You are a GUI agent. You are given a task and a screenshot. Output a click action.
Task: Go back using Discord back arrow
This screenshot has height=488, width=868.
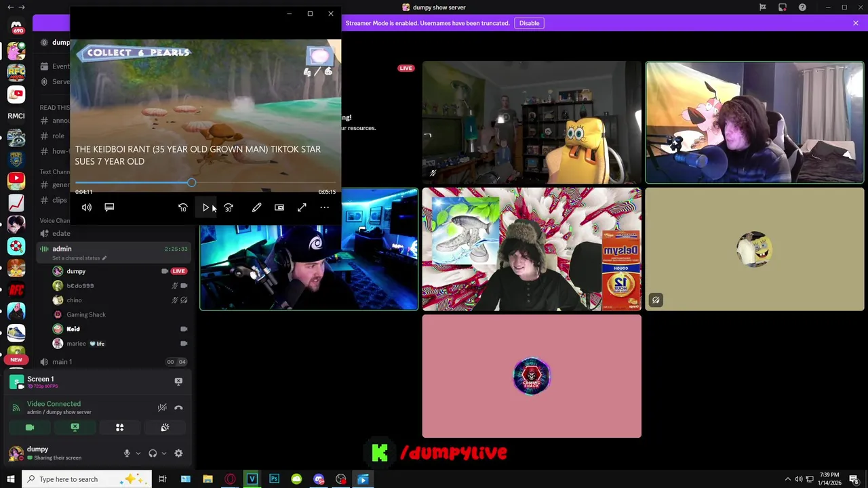10,7
